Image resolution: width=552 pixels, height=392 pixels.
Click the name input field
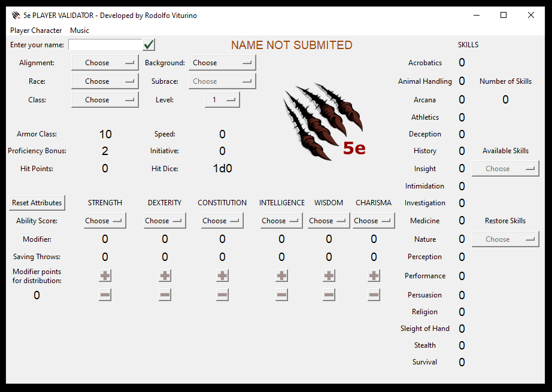105,45
